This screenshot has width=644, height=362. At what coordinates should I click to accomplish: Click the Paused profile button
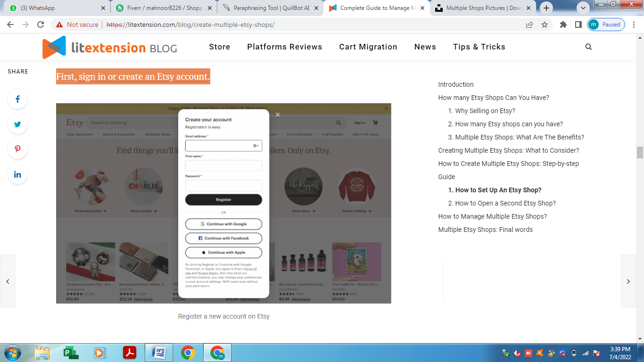pyautogui.click(x=606, y=25)
